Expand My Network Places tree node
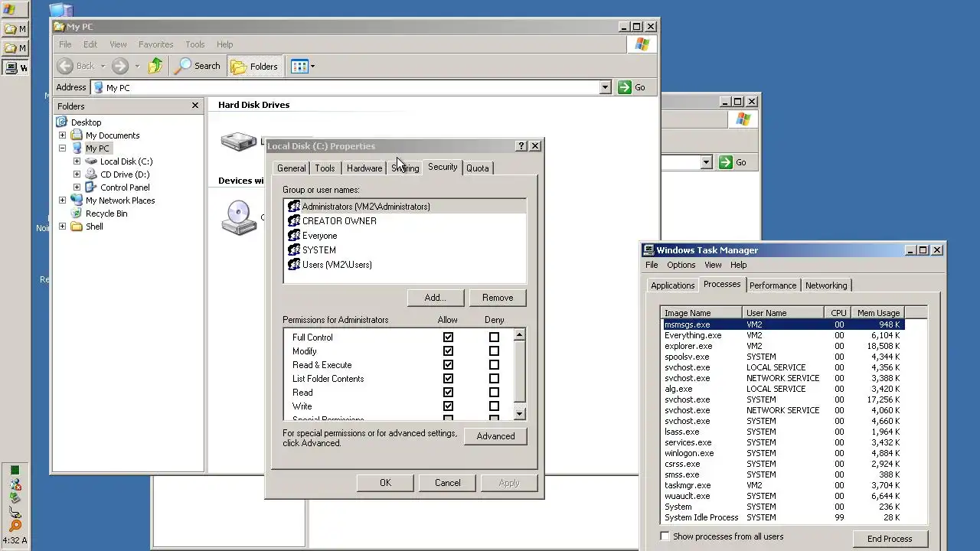The image size is (980, 551). [63, 201]
